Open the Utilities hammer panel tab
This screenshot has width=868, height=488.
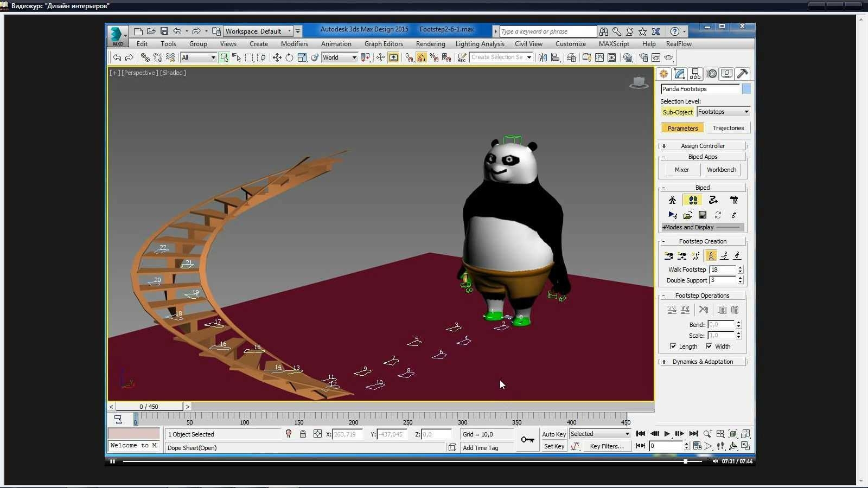(743, 74)
